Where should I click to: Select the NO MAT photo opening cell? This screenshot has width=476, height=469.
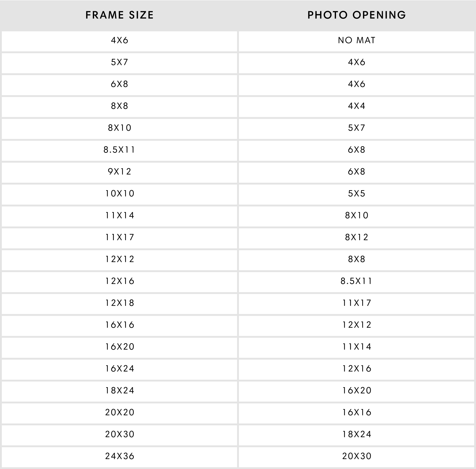pyautogui.click(x=356, y=41)
